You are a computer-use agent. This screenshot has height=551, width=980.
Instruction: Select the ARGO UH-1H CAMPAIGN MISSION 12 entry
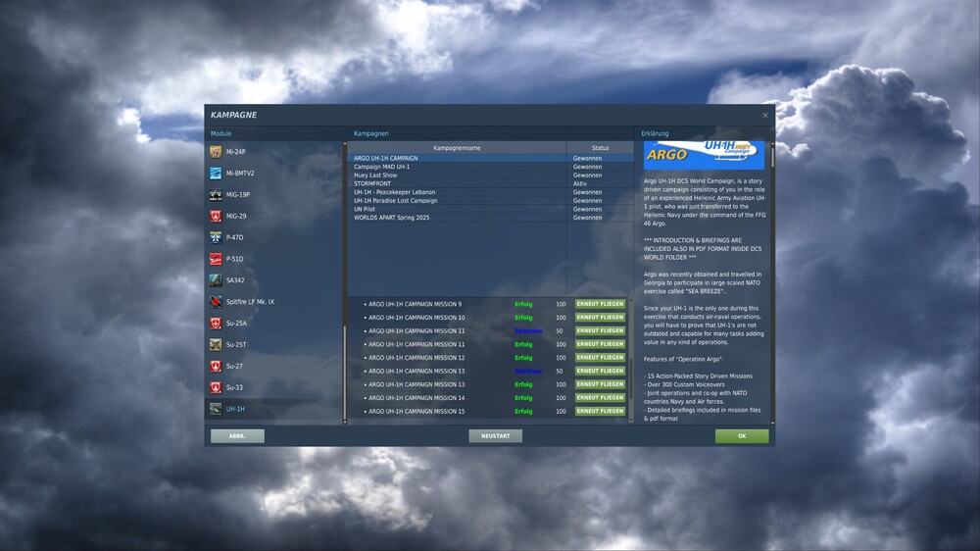416,358
